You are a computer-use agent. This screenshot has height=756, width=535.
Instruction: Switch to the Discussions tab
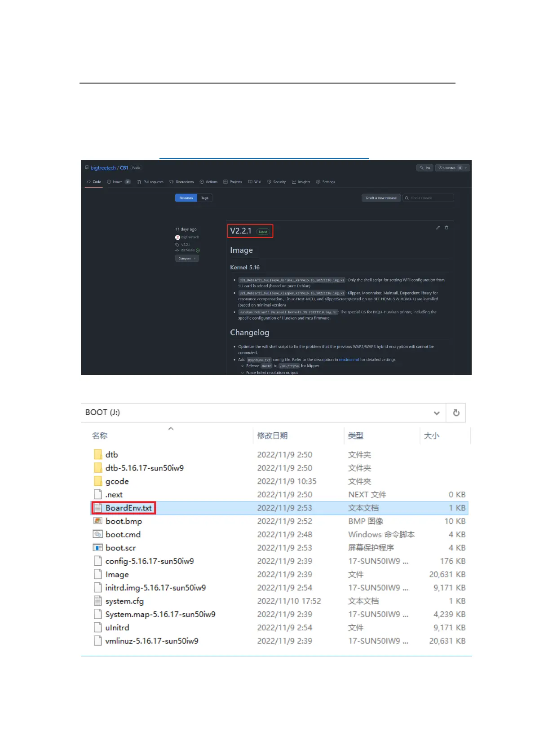[x=181, y=182]
